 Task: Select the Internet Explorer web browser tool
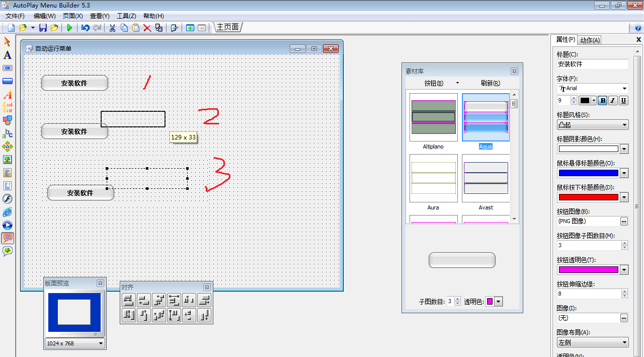(x=8, y=212)
